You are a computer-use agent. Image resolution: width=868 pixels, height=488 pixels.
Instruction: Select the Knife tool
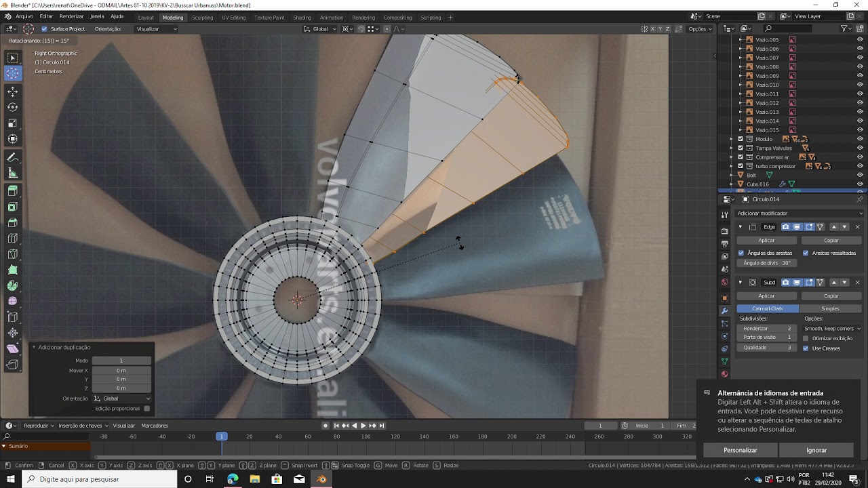(13, 254)
